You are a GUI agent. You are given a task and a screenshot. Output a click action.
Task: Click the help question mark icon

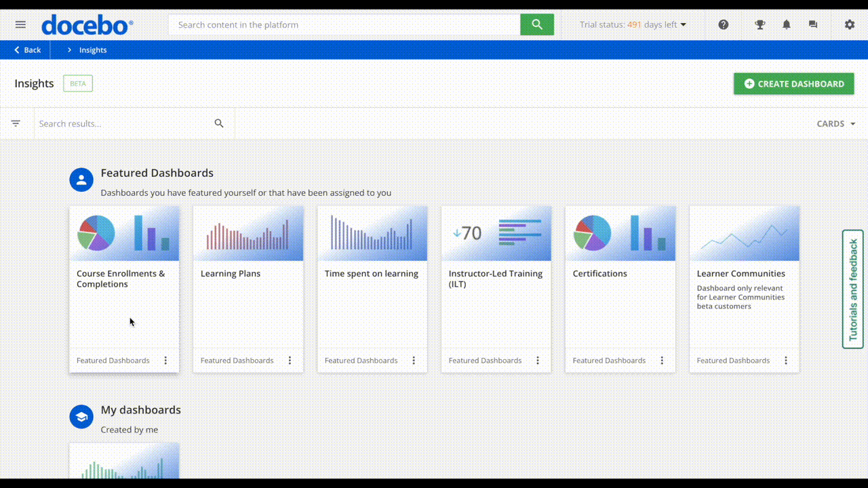[x=723, y=24]
